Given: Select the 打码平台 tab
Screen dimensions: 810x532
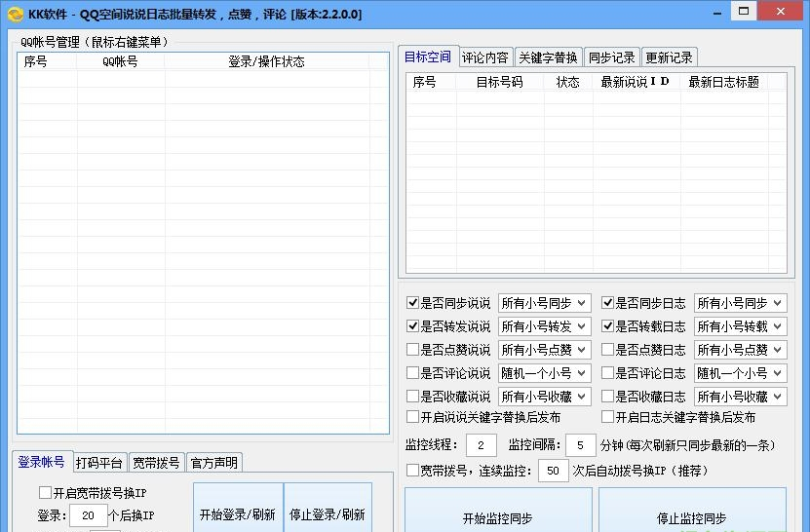Looking at the screenshot, I should coord(99,462).
